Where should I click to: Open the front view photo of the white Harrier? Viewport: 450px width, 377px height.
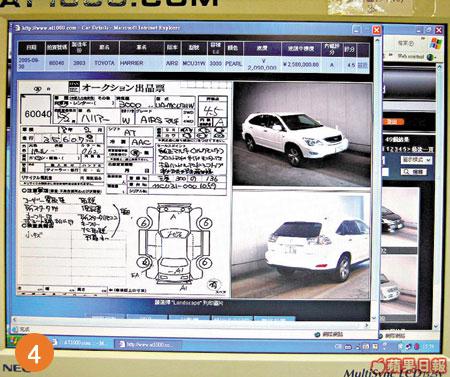pos(302,134)
